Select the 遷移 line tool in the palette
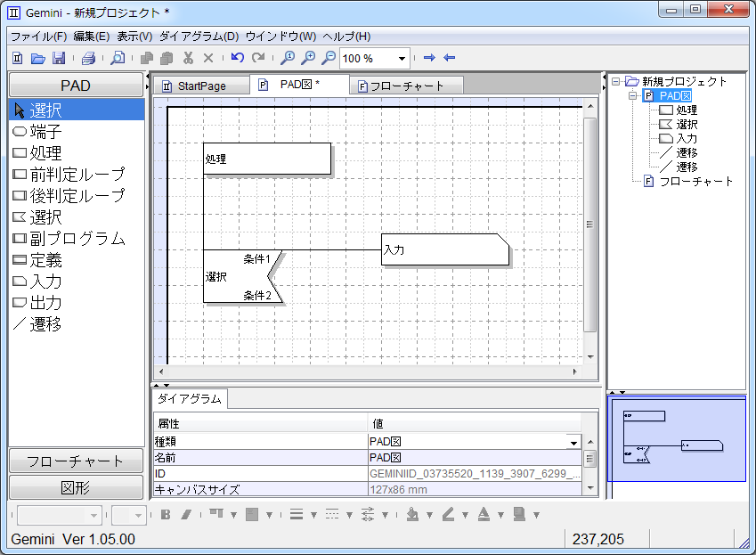 [77, 324]
